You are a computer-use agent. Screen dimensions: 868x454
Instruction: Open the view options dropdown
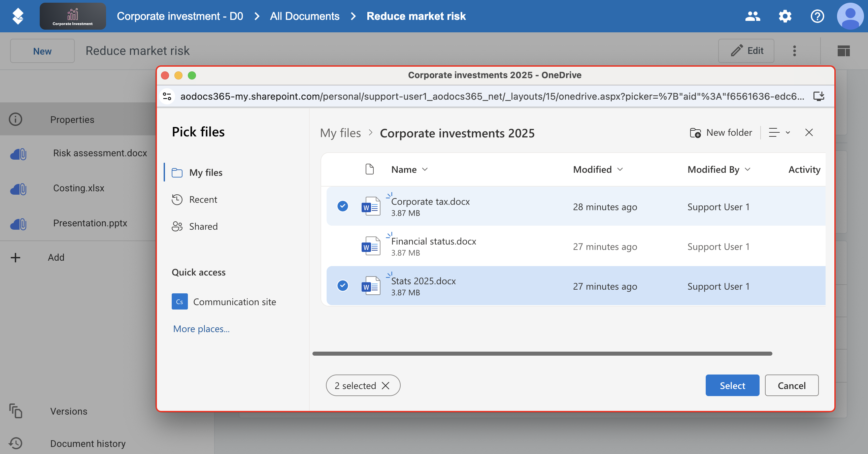(x=779, y=133)
